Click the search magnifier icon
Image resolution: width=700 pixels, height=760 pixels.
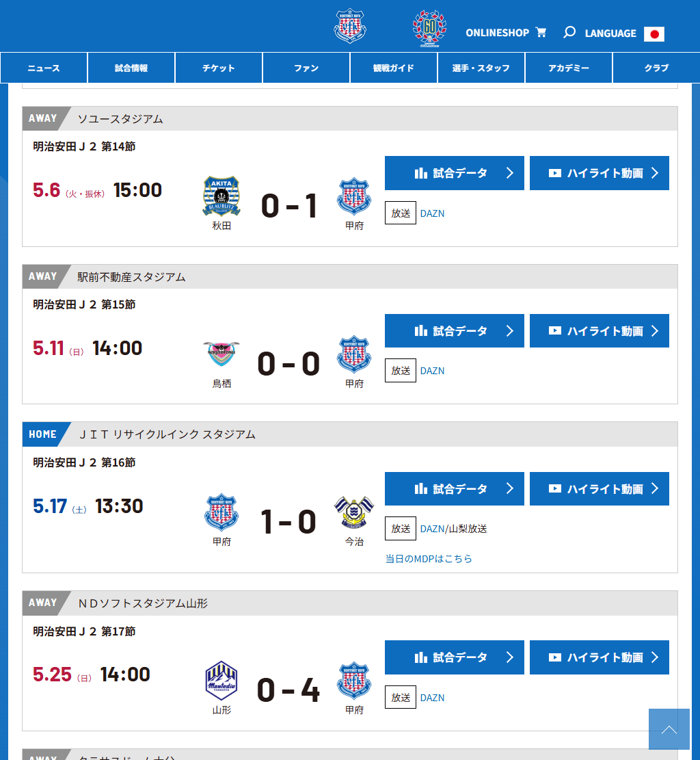click(569, 32)
